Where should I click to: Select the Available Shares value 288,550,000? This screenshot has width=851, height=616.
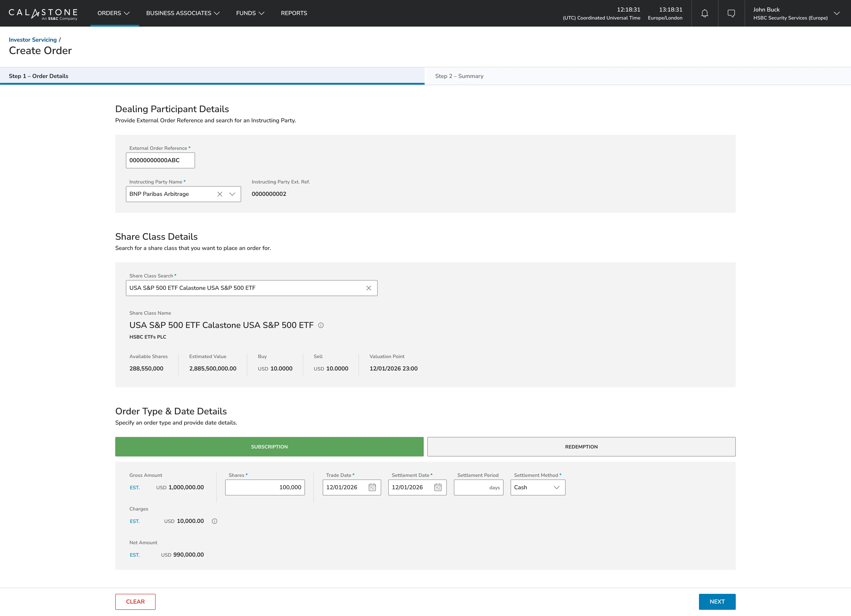(x=146, y=369)
